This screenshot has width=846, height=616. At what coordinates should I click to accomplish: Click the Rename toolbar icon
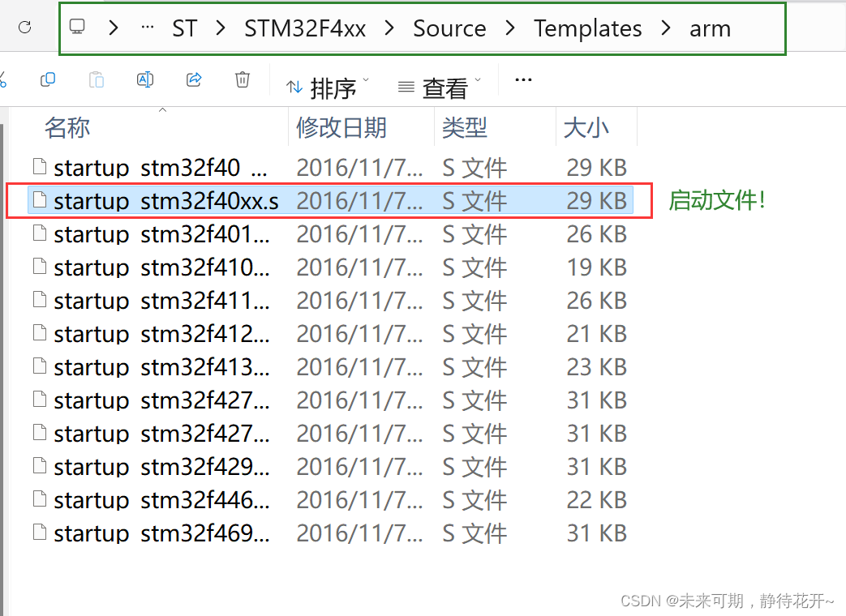click(x=145, y=79)
